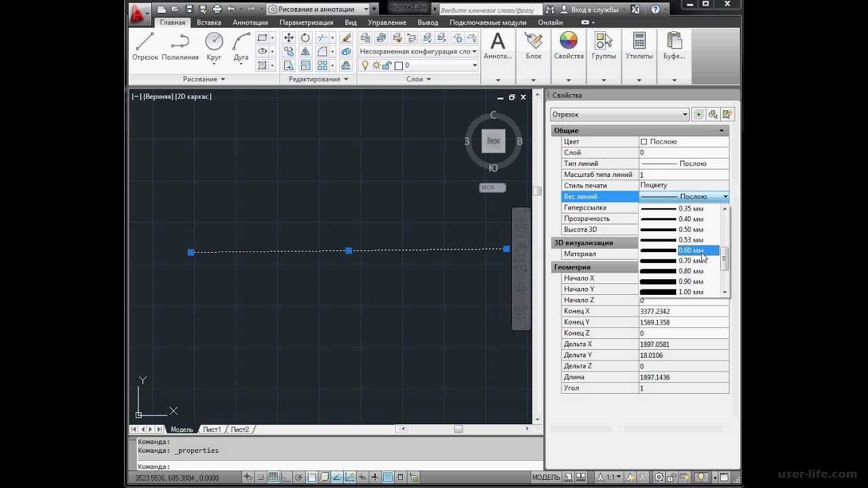Click the Mirror tool icon
Viewport: 868px width, 488px height.
point(305,52)
